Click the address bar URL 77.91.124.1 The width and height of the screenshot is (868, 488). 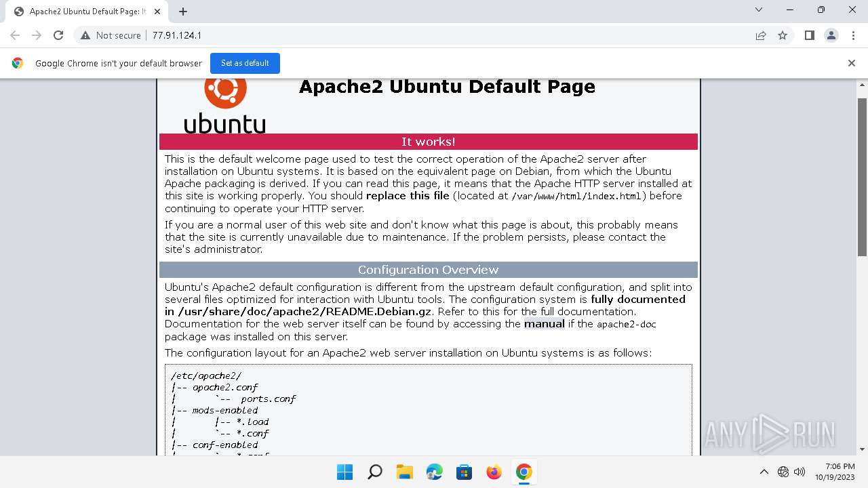coord(177,35)
